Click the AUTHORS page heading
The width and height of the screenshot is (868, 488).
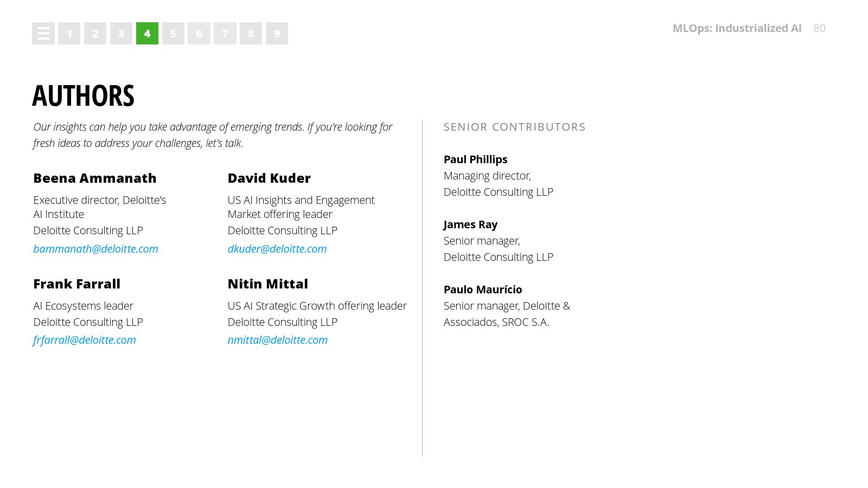tap(83, 96)
